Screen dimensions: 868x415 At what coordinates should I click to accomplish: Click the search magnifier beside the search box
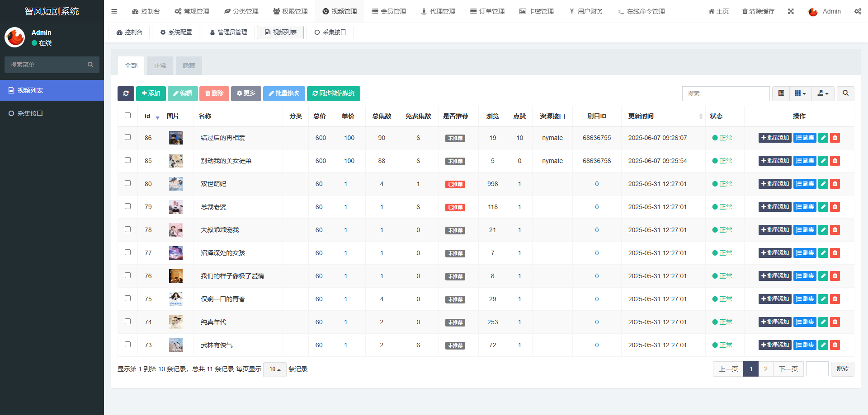tap(845, 93)
